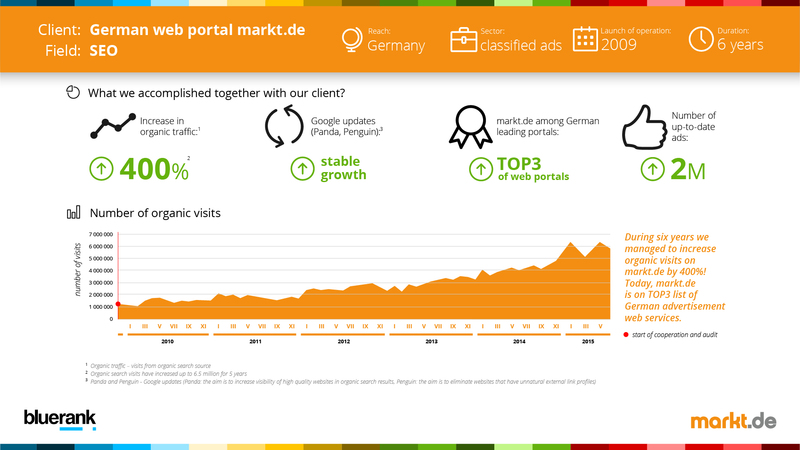Click the globe icon next to Reach

(x=352, y=40)
